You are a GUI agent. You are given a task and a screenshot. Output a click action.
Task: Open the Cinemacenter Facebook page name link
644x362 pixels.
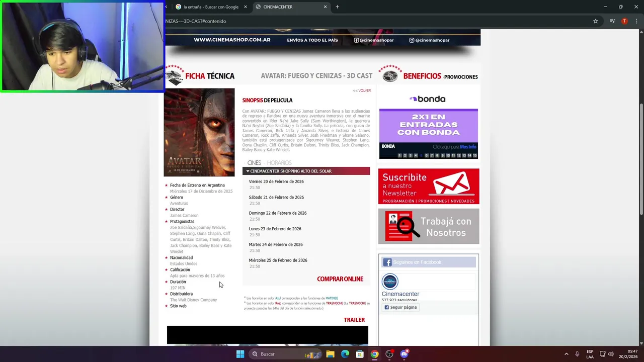(400, 294)
